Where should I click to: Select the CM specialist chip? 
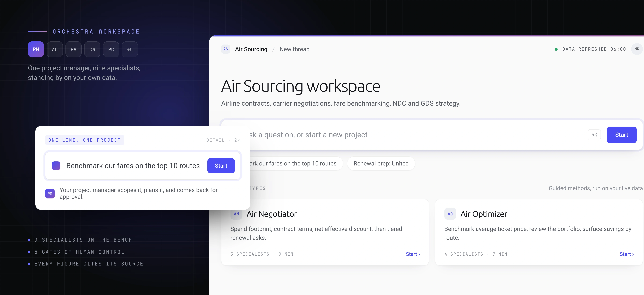[x=92, y=49]
